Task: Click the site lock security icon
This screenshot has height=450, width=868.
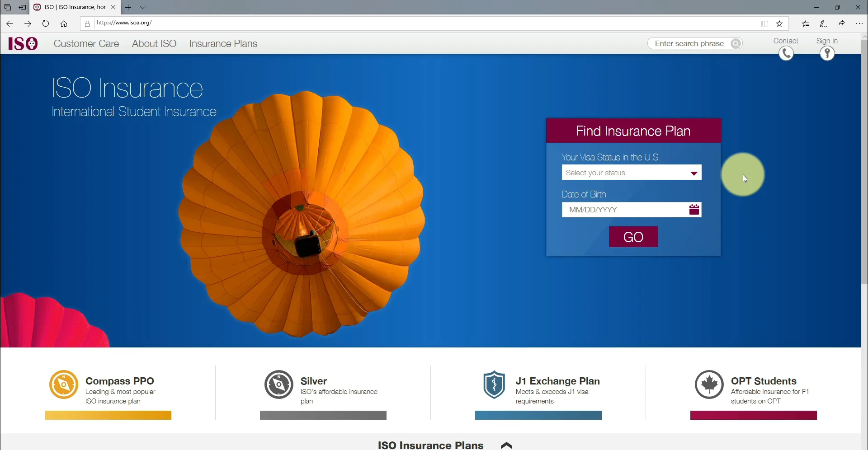Action: [87, 23]
